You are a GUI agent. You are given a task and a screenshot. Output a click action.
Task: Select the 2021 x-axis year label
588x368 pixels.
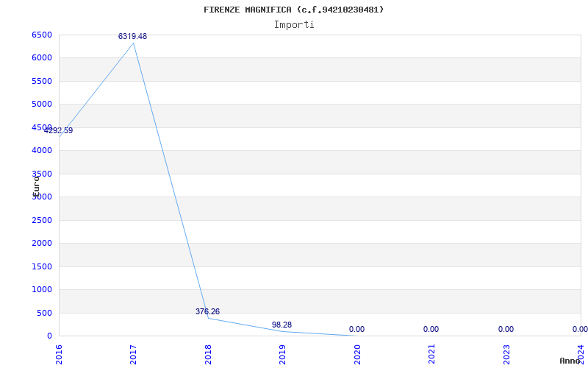coord(432,353)
